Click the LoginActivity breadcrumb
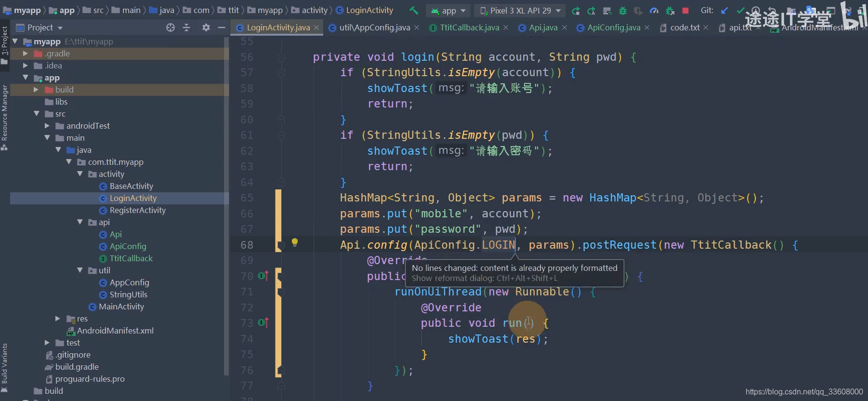868x401 pixels. pos(365,10)
